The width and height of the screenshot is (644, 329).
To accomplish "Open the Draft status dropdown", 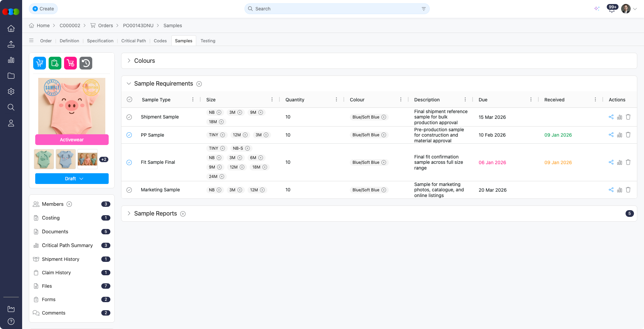I will (x=72, y=179).
